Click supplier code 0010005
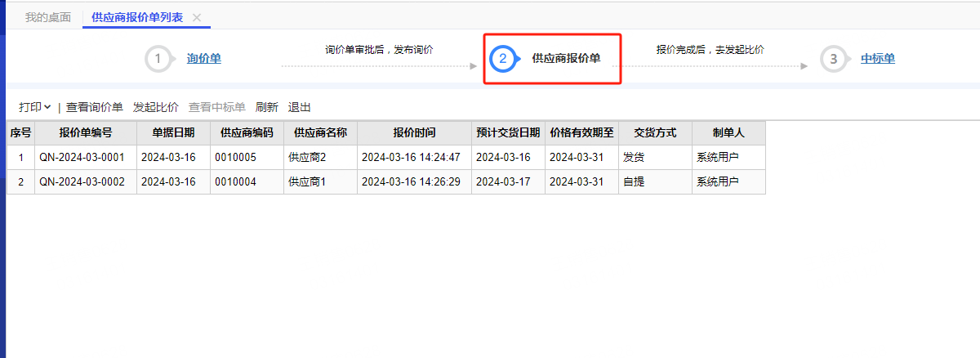Viewport: 980px width, 358px height. click(x=247, y=157)
